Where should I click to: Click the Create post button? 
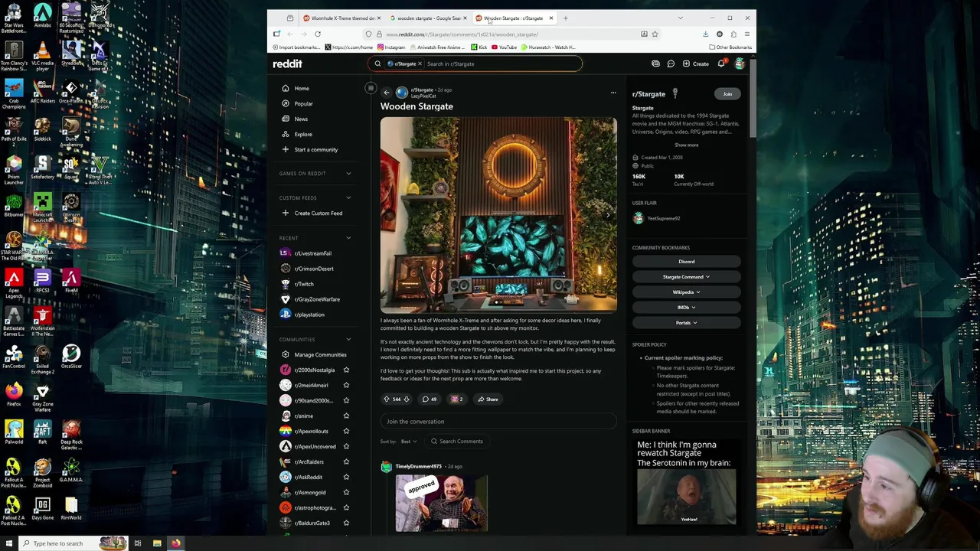click(696, 64)
